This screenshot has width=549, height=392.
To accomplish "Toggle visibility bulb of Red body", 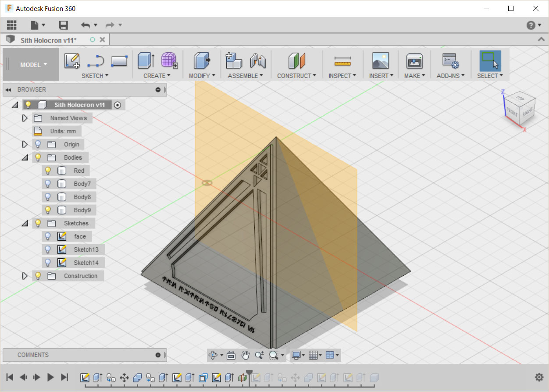I will point(48,171).
